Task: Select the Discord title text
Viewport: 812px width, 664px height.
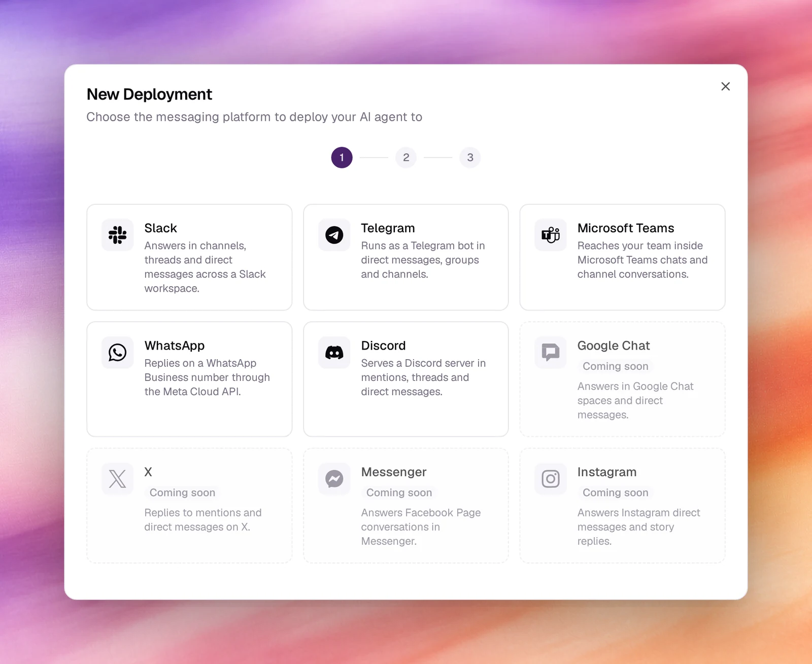Action: point(383,346)
